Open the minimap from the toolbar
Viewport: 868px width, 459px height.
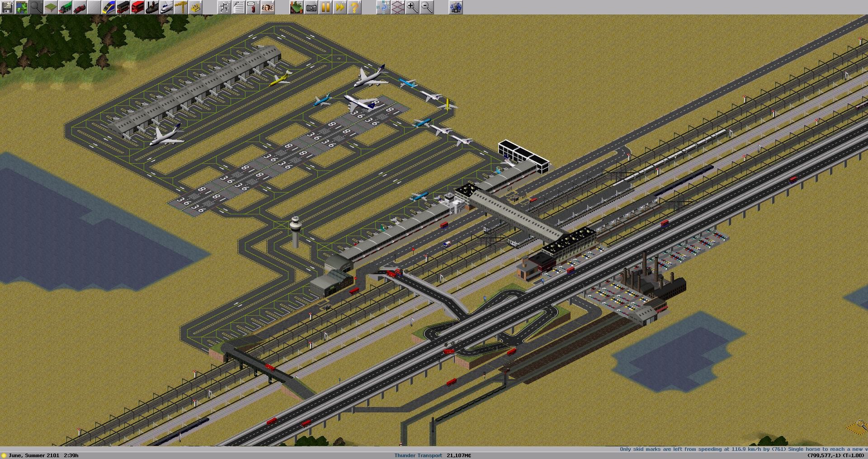coord(22,7)
